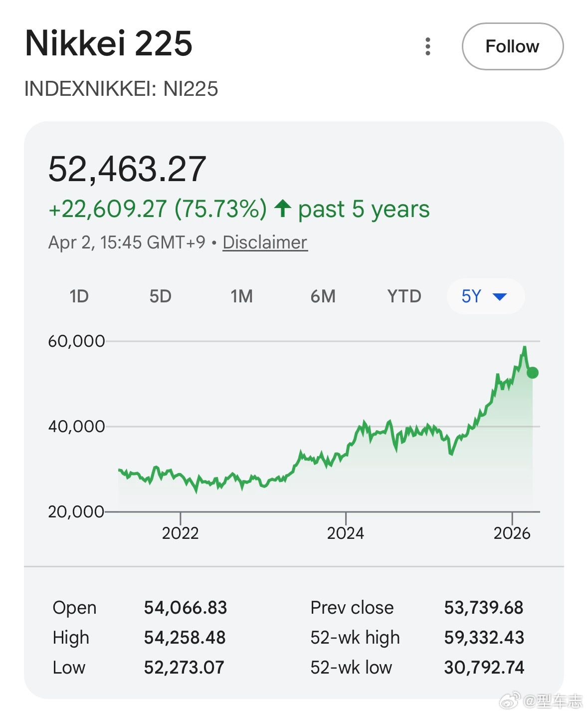Click the INDEXNIKKEI: NI225 ticker text
Screen dimensions: 588x715
tap(121, 89)
